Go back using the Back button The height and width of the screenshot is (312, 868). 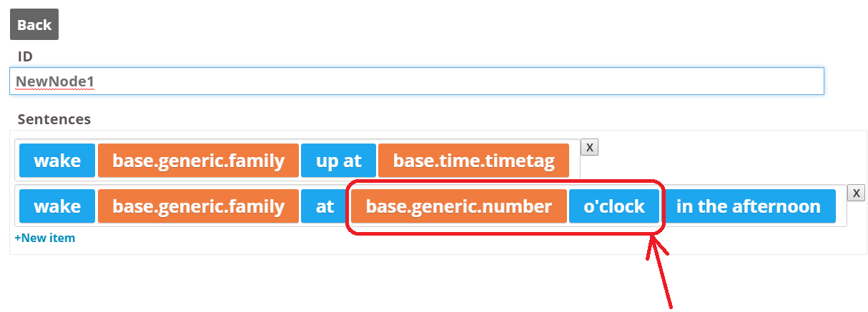point(34,25)
